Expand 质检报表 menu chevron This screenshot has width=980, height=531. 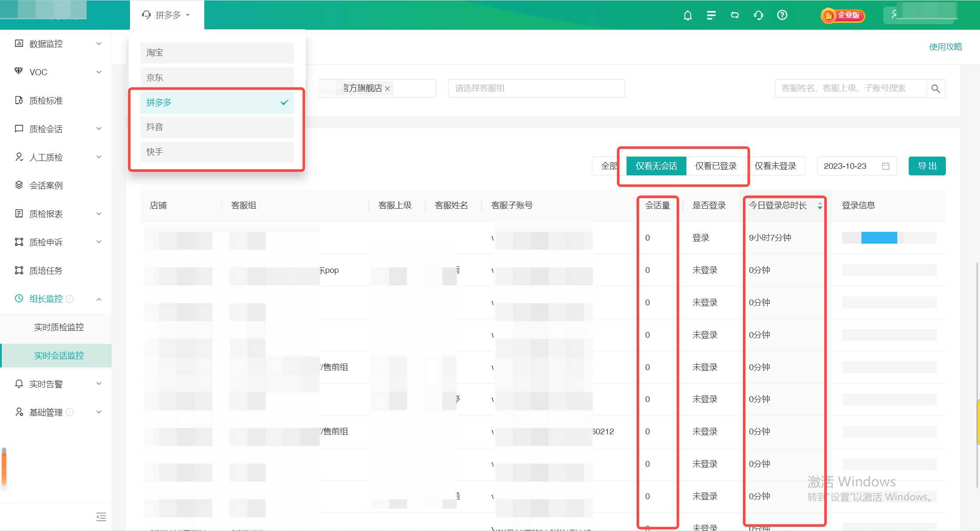[99, 214]
